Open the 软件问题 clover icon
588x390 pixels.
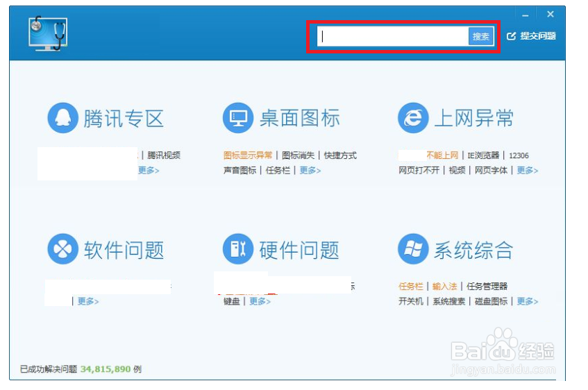(x=63, y=249)
